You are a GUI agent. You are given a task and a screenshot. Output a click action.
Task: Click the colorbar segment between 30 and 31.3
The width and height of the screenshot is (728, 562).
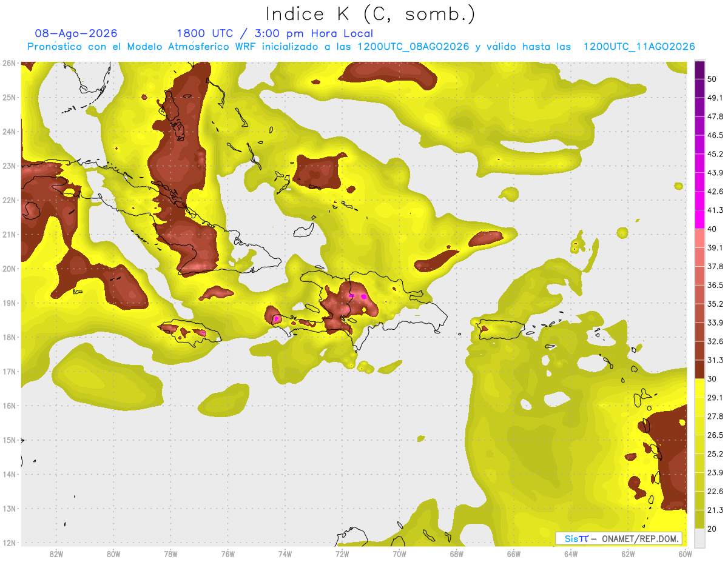click(699, 369)
